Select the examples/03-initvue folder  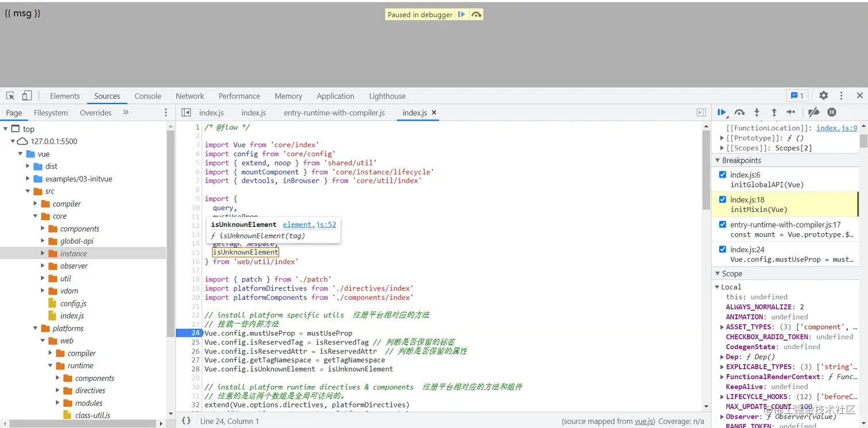[x=79, y=179]
